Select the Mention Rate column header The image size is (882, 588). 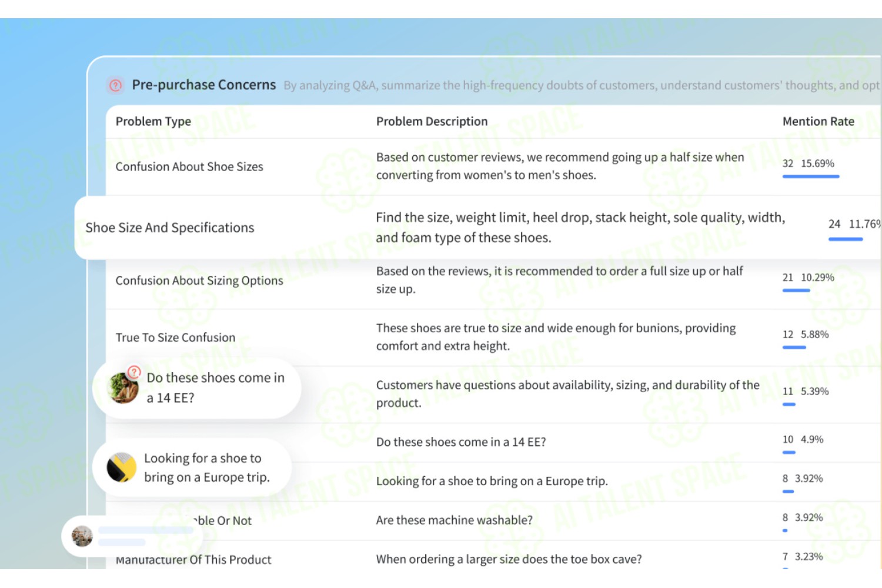click(x=818, y=122)
